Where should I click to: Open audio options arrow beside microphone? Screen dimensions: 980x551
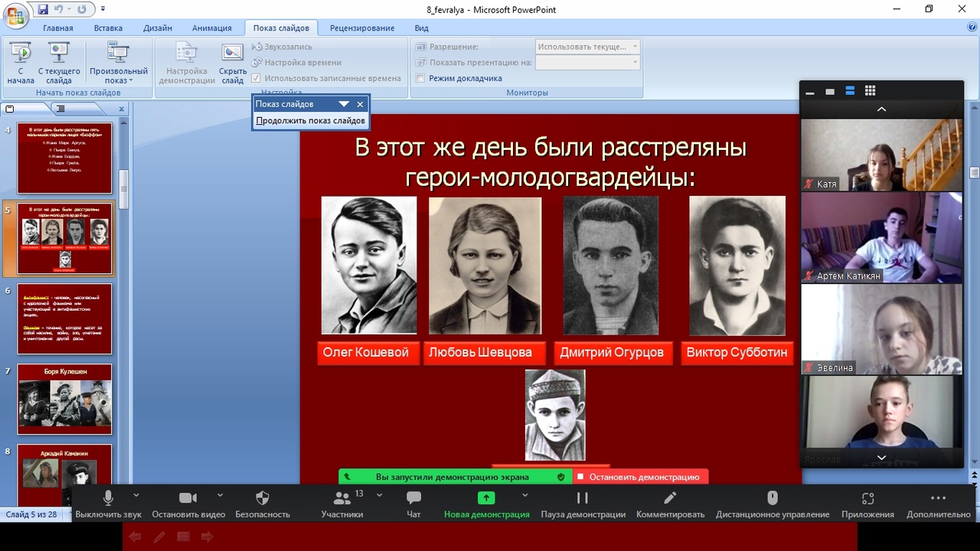136,495
